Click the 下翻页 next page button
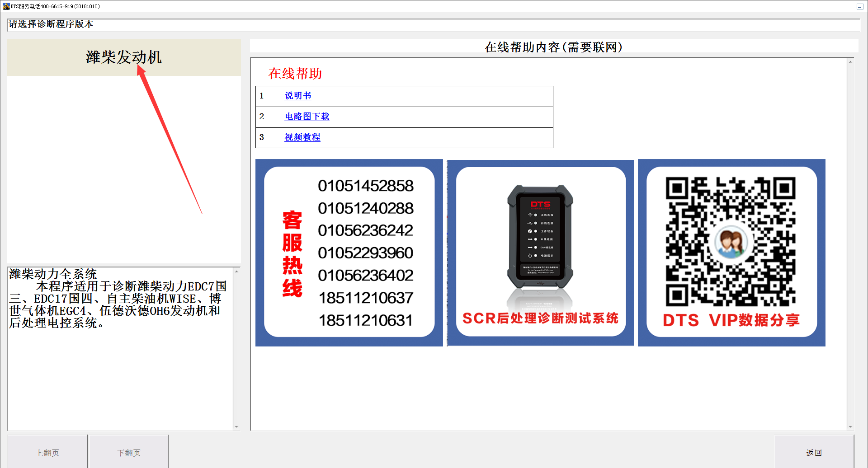Image resolution: width=868 pixels, height=468 pixels. [x=129, y=452]
